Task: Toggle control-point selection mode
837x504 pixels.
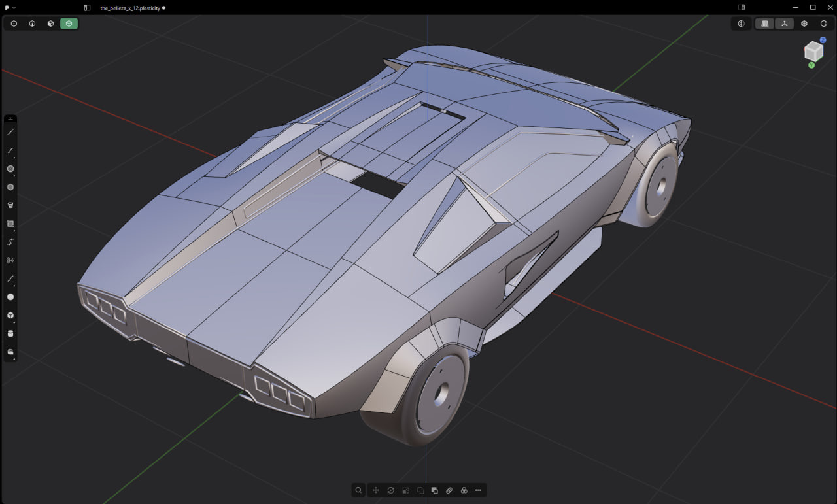Action: coord(14,24)
